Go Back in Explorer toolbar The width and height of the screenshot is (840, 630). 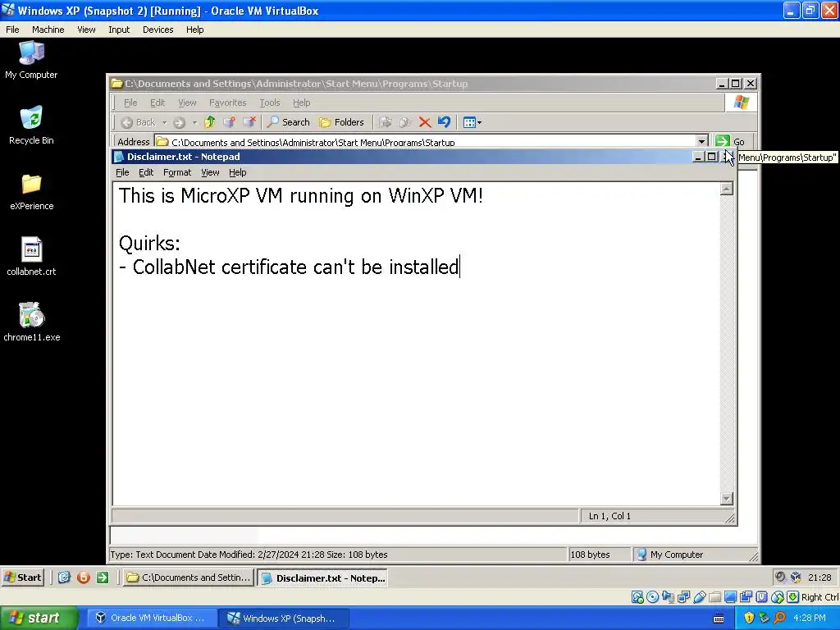(x=138, y=122)
